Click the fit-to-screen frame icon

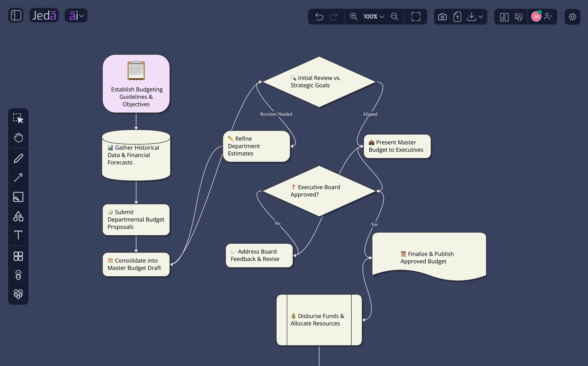(x=416, y=17)
